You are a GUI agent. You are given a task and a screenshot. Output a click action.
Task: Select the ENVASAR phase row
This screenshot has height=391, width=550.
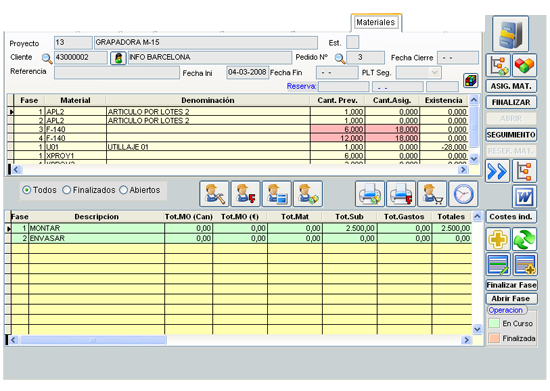coord(241,238)
